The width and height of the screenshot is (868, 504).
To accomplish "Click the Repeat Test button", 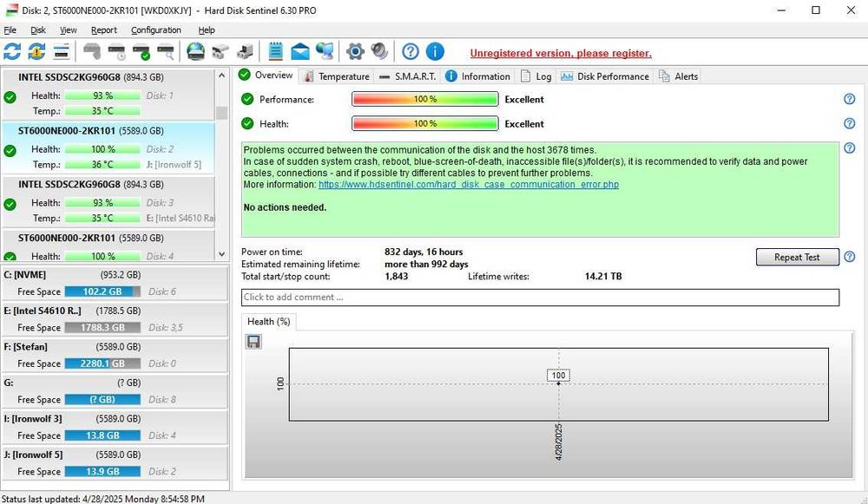I will point(797,257).
